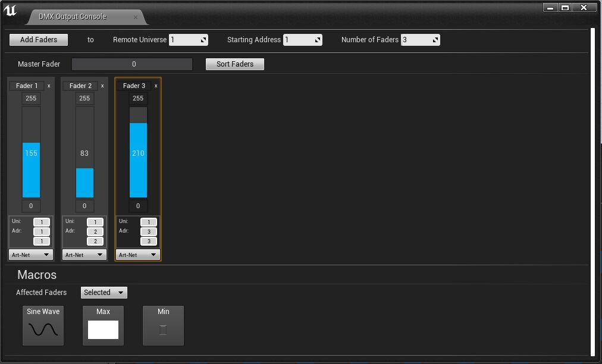Edit Fader 2 start address field
Image resolution: width=602 pixels, height=364 pixels.
(x=95, y=231)
